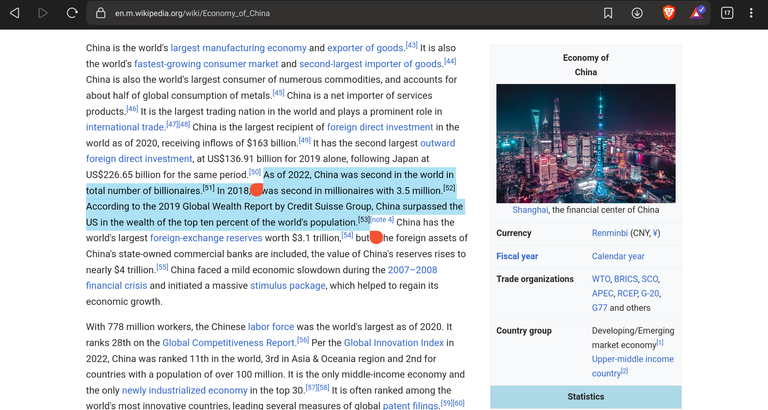Click the 'G-20' link
This screenshot has height=410, width=768.
650,293
